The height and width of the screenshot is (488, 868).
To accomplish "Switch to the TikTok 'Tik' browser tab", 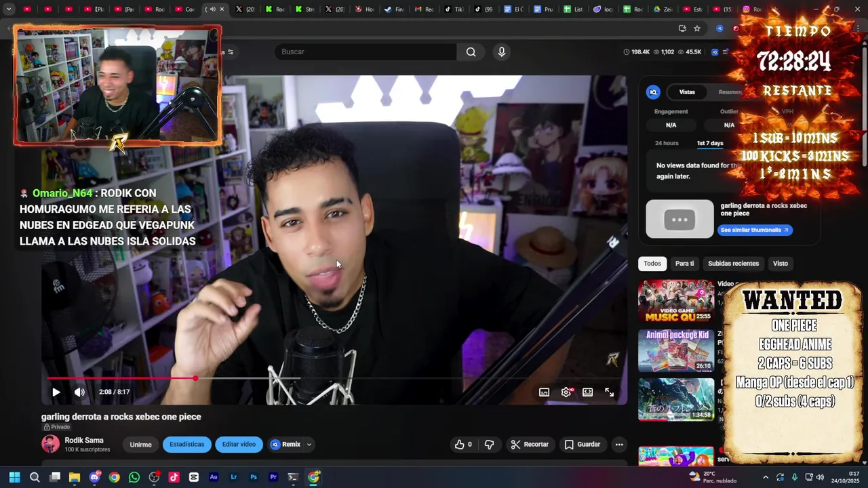I will tap(454, 9).
